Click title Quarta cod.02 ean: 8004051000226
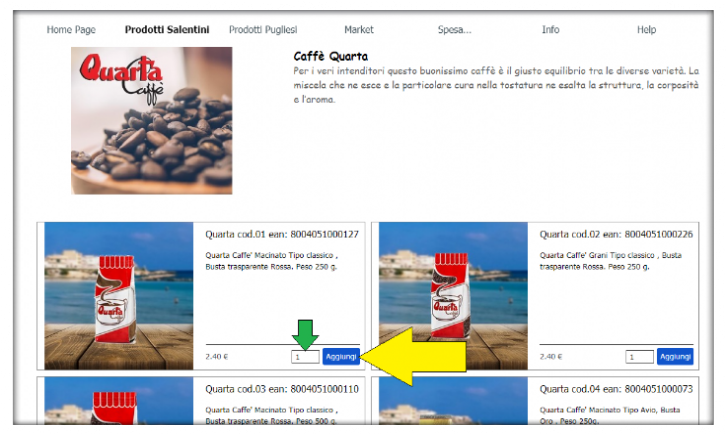The image size is (726, 434). (616, 234)
